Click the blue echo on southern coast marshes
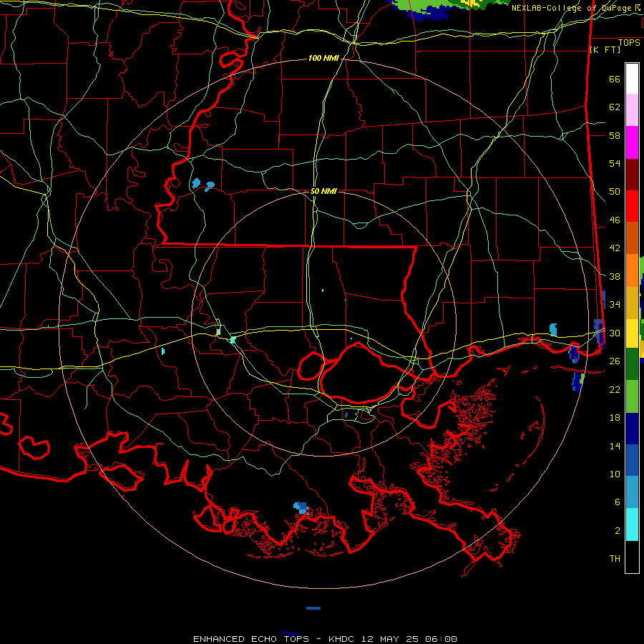This screenshot has height=644, width=644. (301, 507)
